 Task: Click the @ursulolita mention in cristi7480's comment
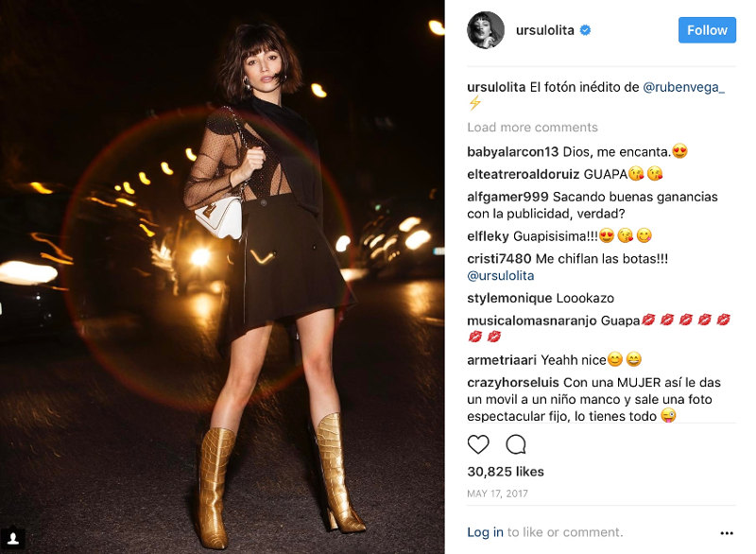[501, 276]
